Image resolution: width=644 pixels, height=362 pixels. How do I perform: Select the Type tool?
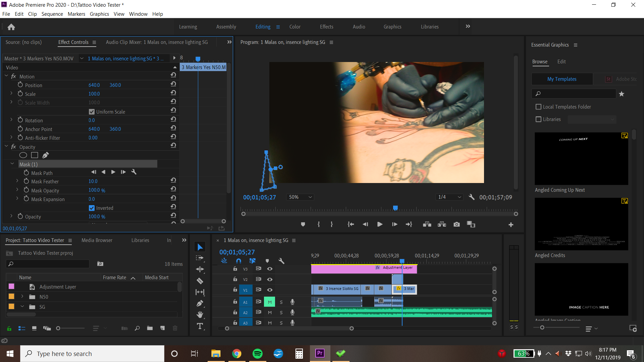200,326
